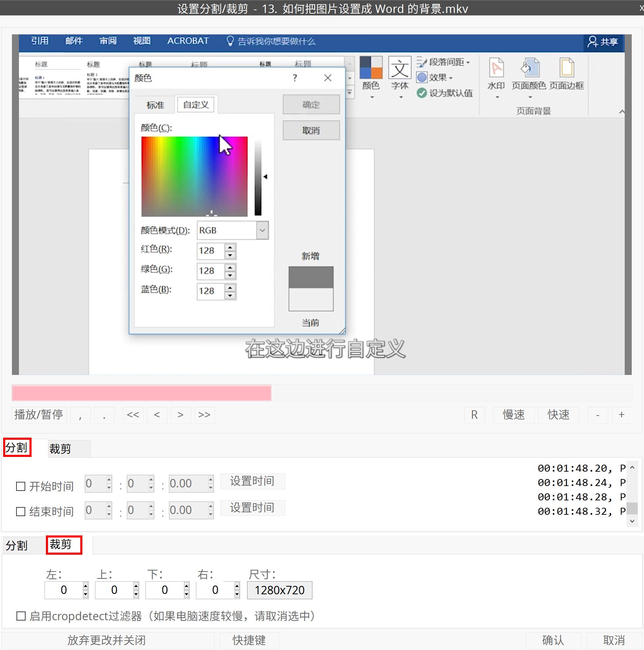This screenshot has width=644, height=650.
Task: Select the 00:01:48.28 entry in the time list
Action: pyautogui.click(x=582, y=497)
